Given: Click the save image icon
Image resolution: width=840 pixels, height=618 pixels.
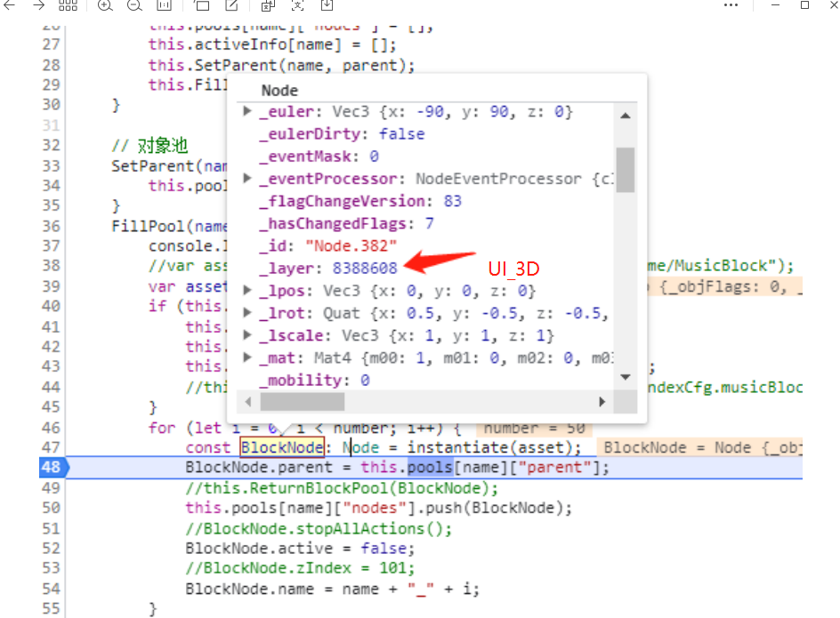Looking at the screenshot, I should coord(327,5).
